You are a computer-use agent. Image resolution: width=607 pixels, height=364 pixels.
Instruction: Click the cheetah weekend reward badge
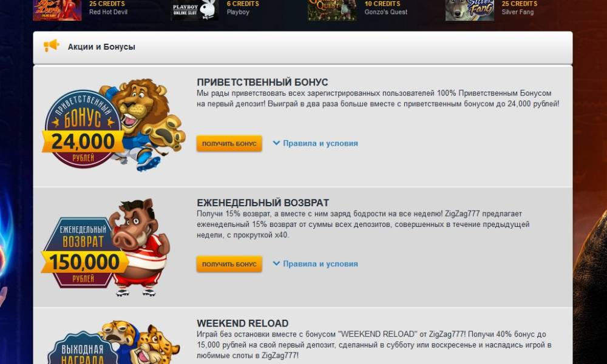[114, 342]
